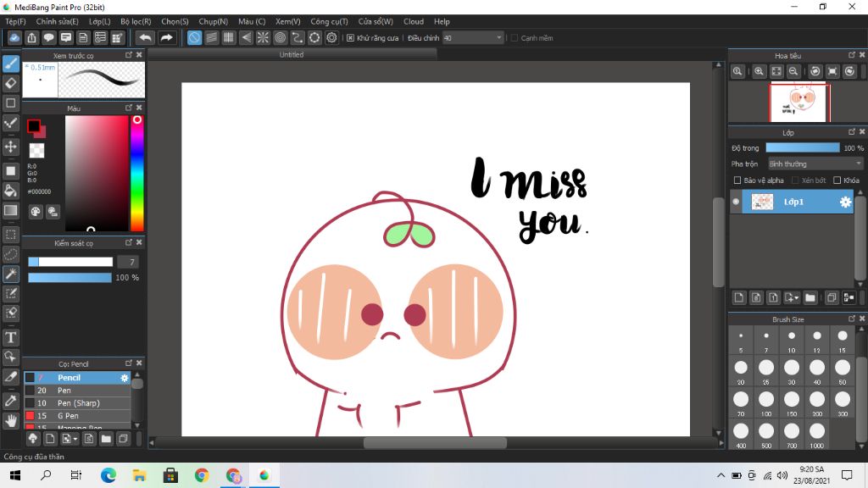Enable radial snap guide

point(263,37)
